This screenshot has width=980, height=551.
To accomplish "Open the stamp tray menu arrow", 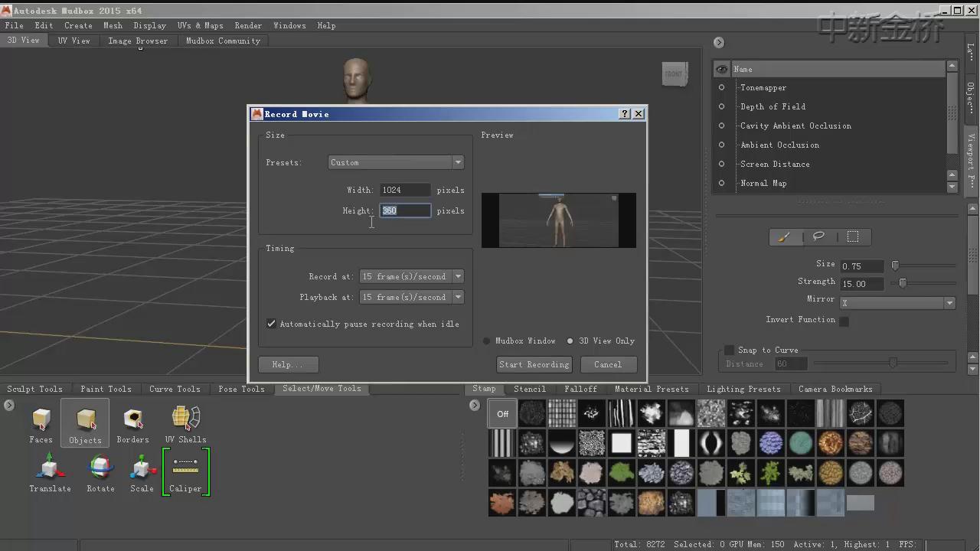I will (x=475, y=405).
